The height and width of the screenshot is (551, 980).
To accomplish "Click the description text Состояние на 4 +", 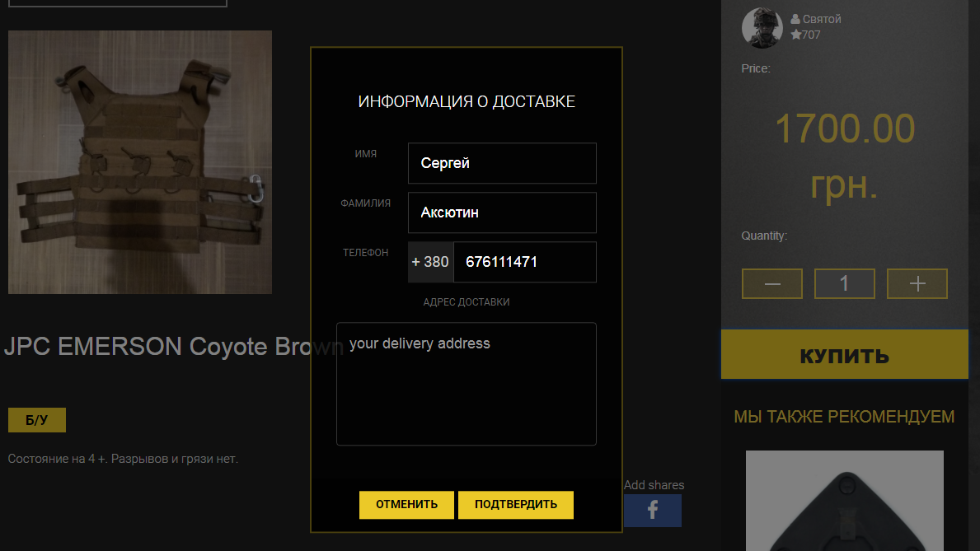I will pos(123,459).
